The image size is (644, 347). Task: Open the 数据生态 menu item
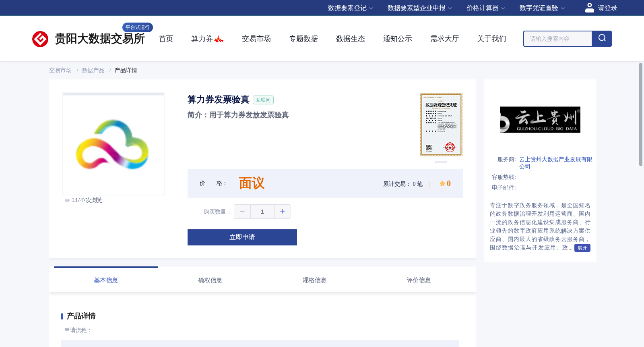point(351,39)
